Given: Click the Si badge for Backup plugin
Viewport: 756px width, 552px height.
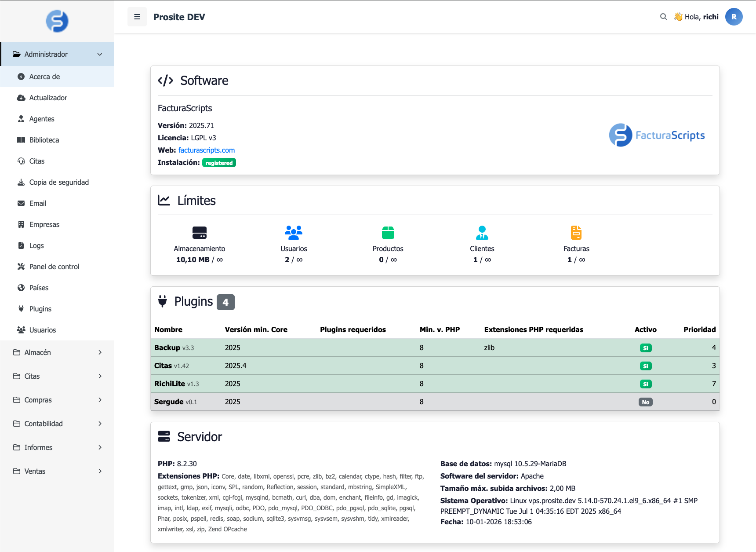Looking at the screenshot, I should coord(645,348).
